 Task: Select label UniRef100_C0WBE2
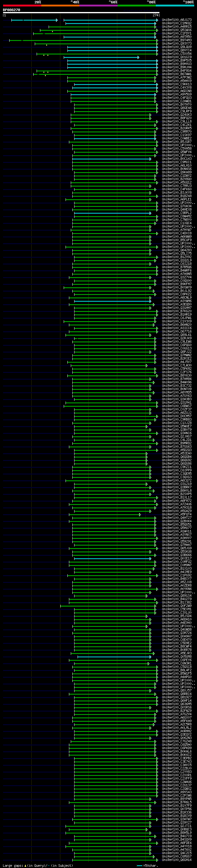[177, 139]
